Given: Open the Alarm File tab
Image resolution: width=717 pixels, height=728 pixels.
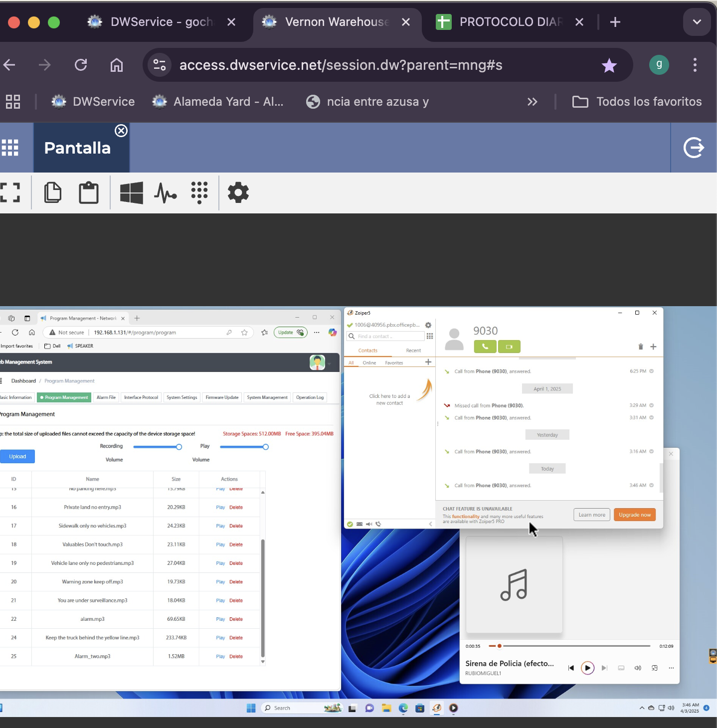Looking at the screenshot, I should (106, 397).
